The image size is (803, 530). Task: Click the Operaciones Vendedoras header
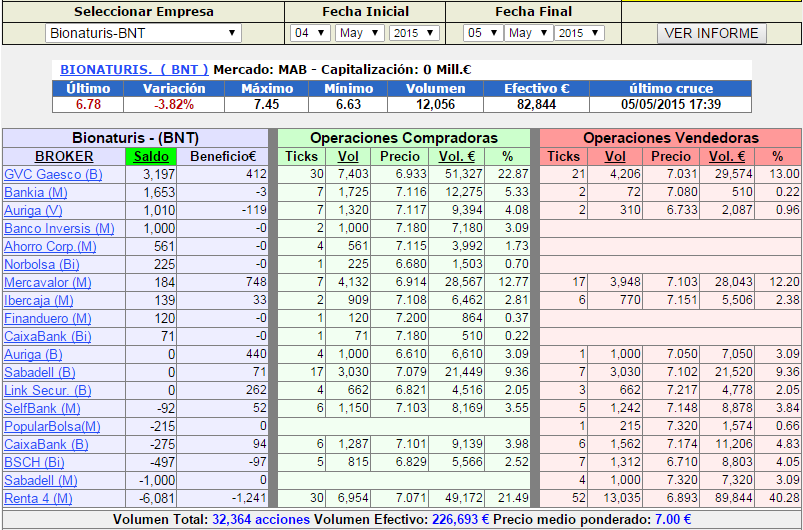coord(671,138)
